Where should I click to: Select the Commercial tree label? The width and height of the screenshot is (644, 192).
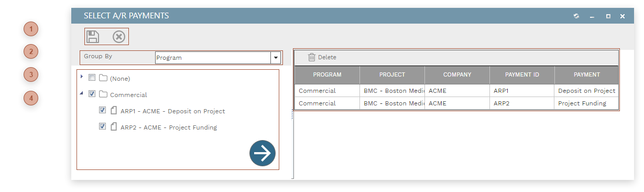click(x=128, y=95)
